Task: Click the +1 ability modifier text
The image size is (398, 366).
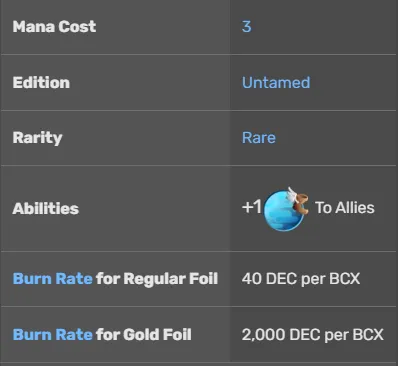Action: point(252,207)
